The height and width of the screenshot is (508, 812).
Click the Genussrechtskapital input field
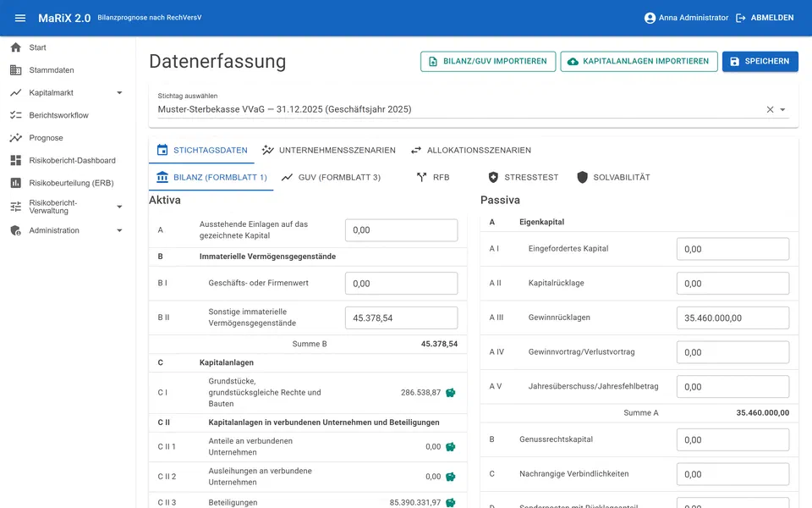732,439
